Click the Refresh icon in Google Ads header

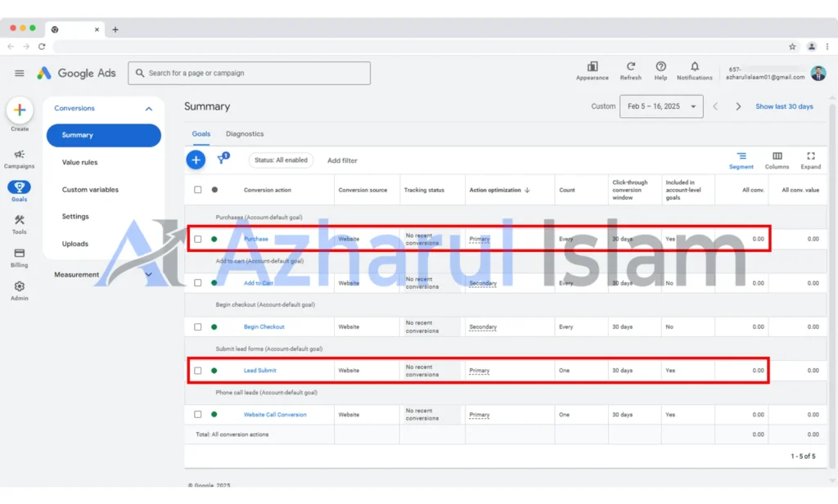(x=631, y=67)
